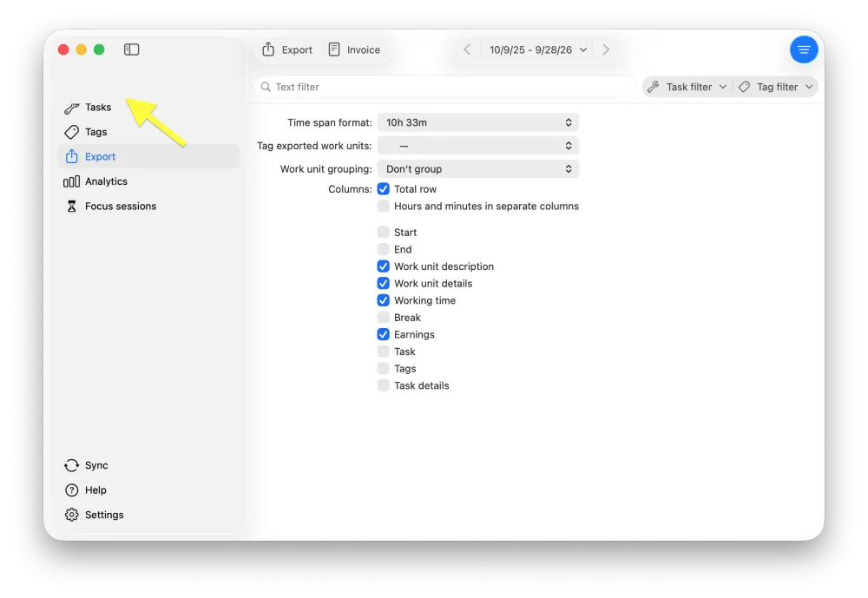This screenshot has width=868, height=598.
Task: Uncheck Work unit description checkbox
Action: coord(383,266)
